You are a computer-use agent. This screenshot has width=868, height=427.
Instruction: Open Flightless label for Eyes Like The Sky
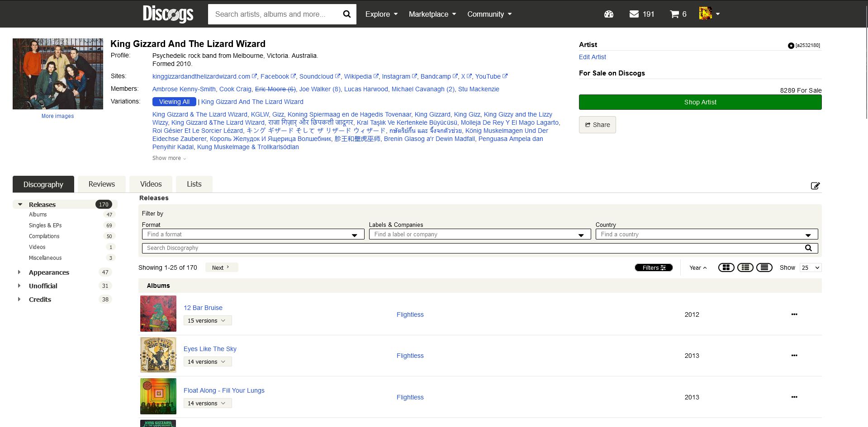pyautogui.click(x=410, y=356)
